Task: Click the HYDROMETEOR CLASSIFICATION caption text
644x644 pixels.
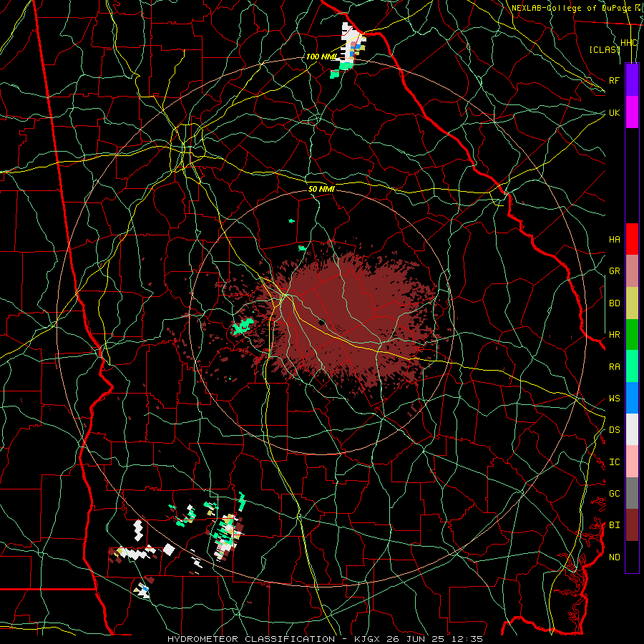Action: 250,639
